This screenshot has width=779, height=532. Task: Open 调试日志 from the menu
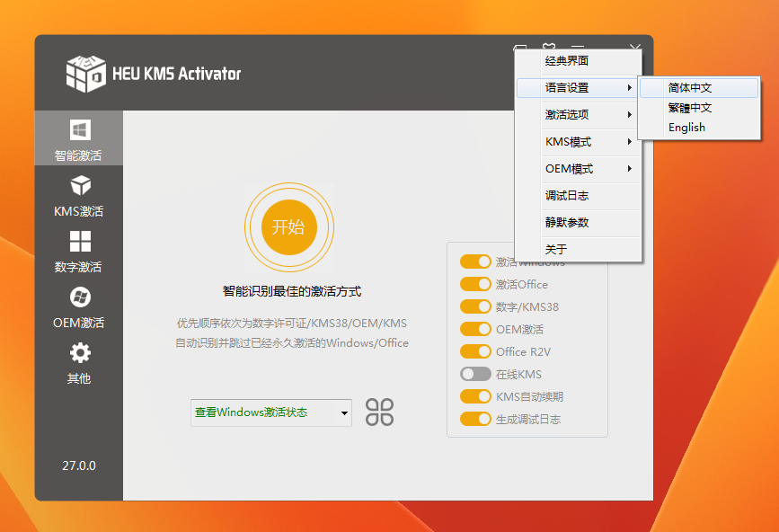point(579,196)
